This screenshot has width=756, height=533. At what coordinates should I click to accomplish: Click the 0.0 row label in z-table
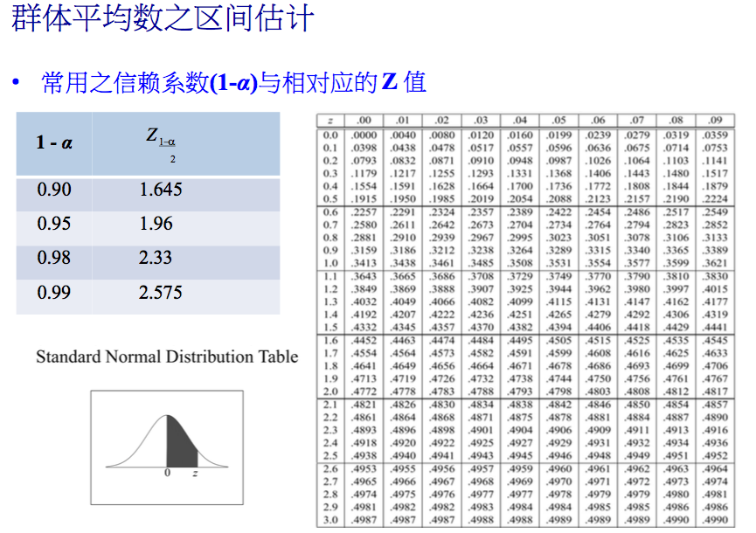click(330, 135)
